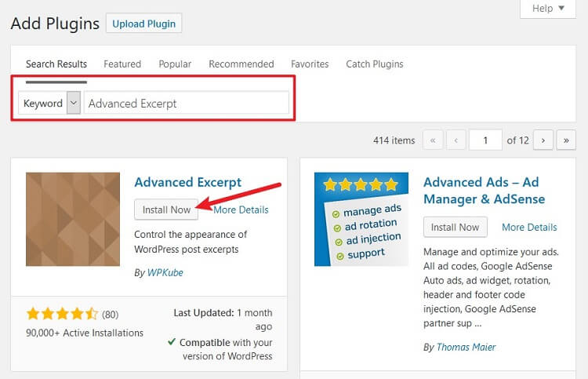Screen dimensions: 588x379
Task: Open the Recommended tab
Action: pos(241,64)
